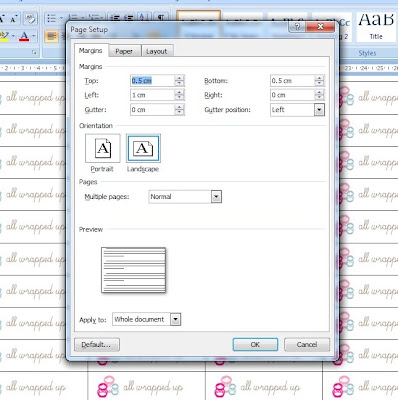
Task: Click the Decrease Indent icon
Action: coord(115,18)
